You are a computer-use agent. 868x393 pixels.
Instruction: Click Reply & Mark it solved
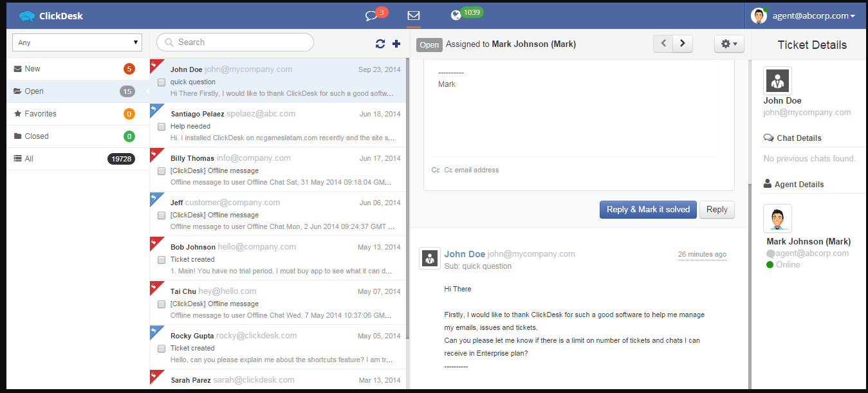[x=648, y=210]
